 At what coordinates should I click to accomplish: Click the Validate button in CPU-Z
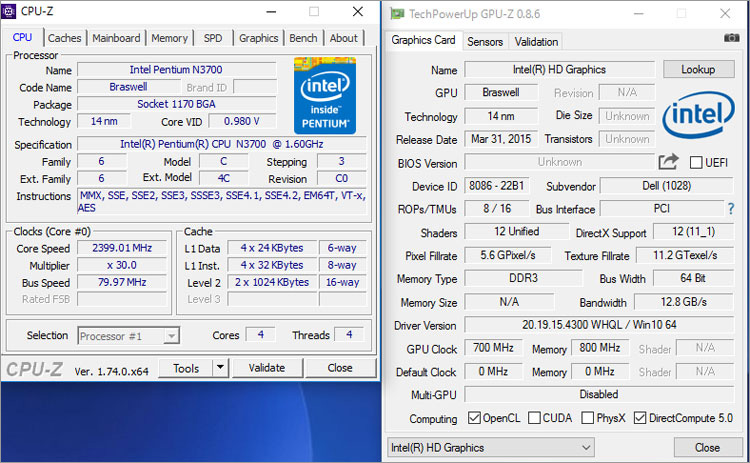click(x=267, y=368)
